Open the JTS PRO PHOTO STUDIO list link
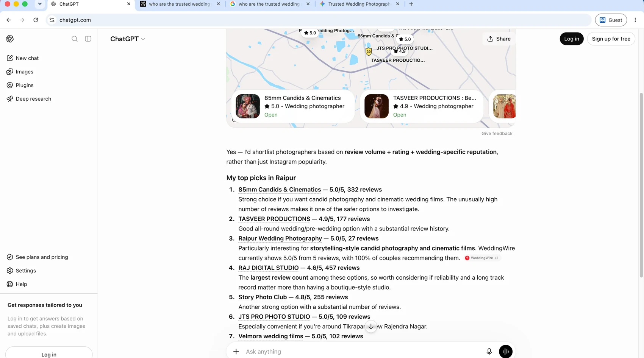This screenshot has height=358, width=644. pos(274,317)
